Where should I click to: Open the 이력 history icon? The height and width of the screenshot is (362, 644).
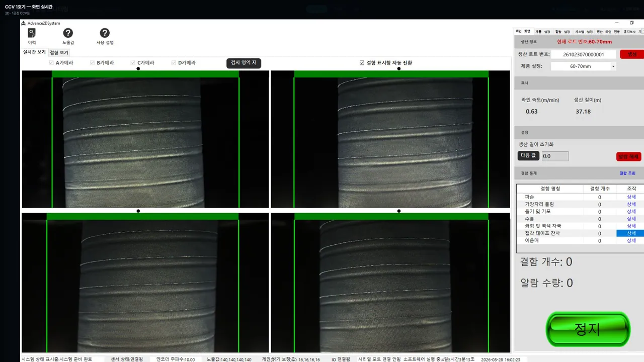pos(32,33)
